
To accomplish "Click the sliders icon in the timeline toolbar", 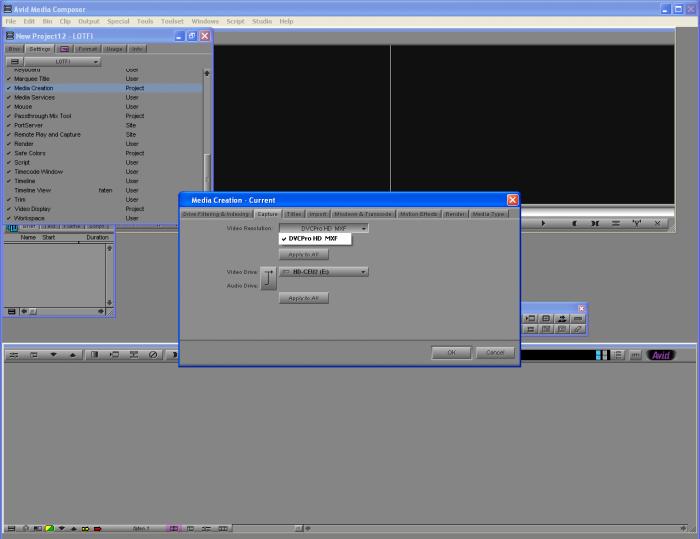I will pyautogui.click(x=14, y=355).
